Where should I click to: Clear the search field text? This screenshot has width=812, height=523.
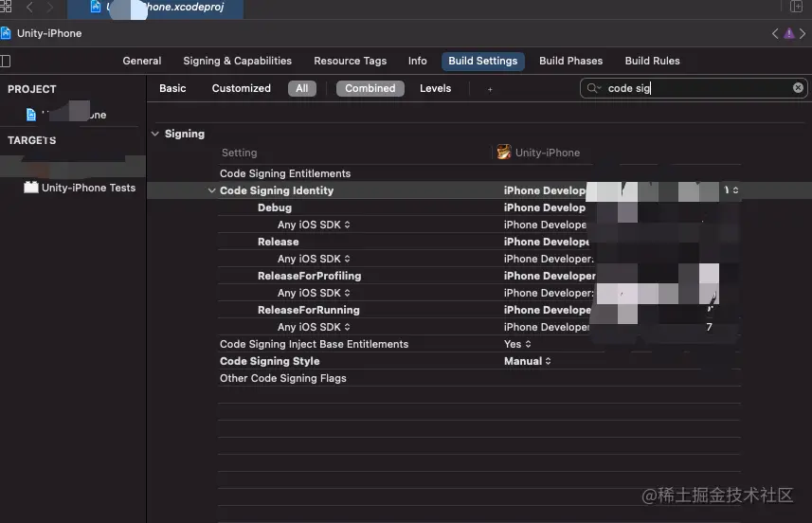pos(798,88)
